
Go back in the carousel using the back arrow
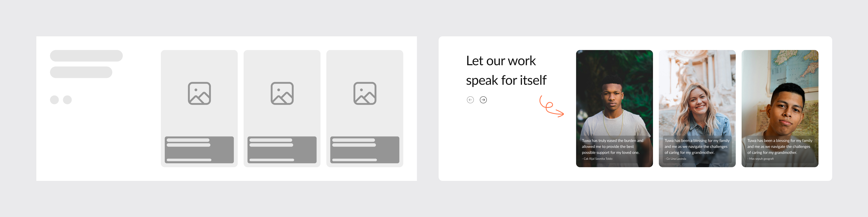470,99
